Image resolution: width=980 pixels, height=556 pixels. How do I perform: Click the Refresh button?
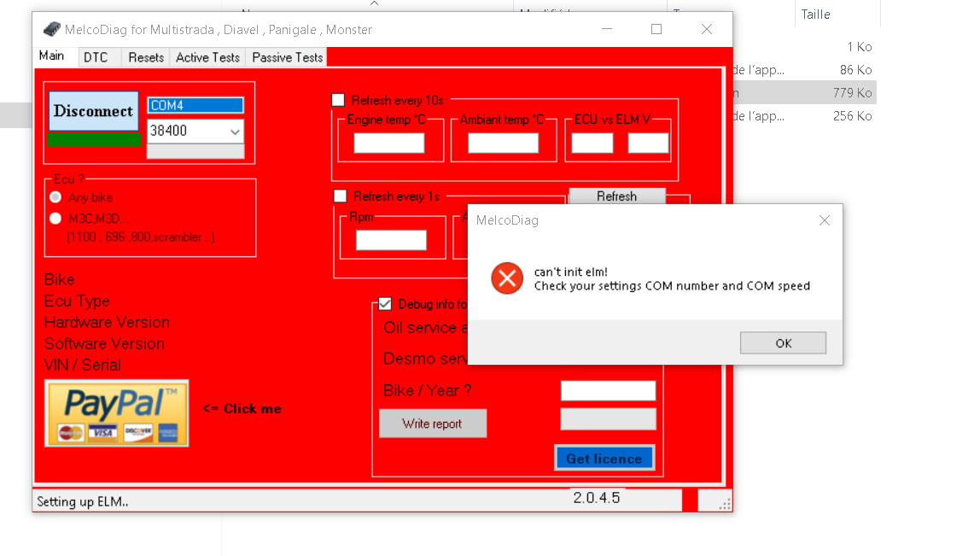(x=617, y=196)
